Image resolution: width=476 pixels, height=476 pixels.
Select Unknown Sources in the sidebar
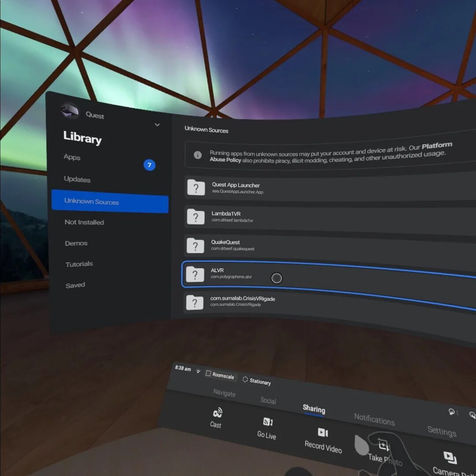click(x=110, y=201)
